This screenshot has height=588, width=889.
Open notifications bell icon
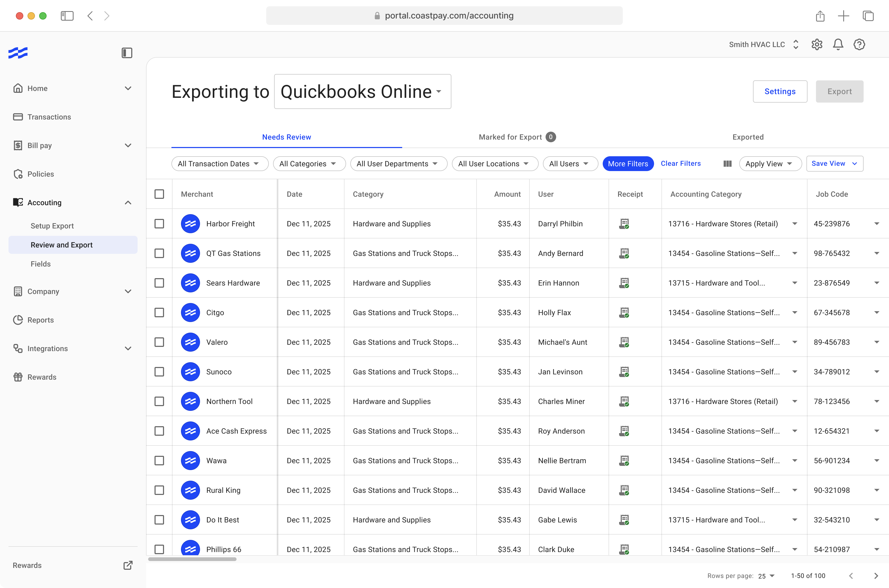tap(838, 44)
